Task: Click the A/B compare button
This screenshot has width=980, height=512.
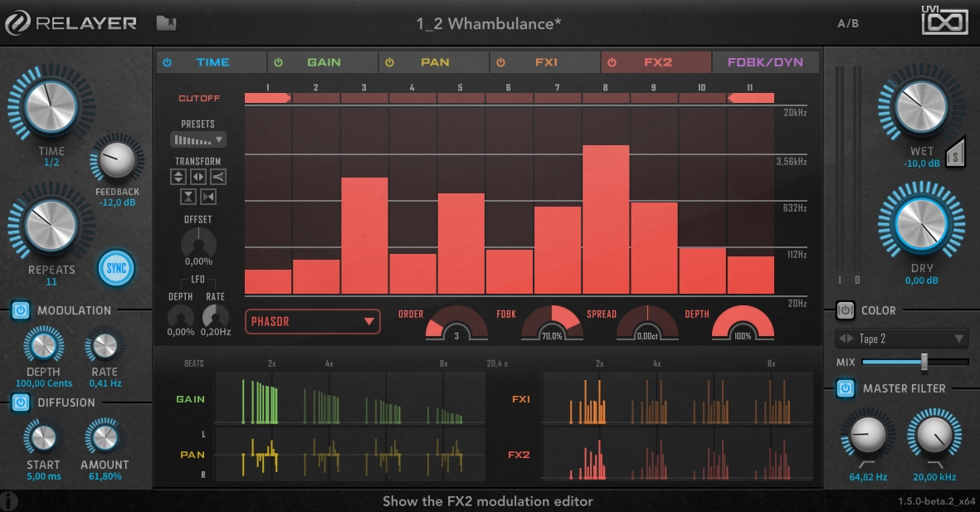Action: [848, 23]
